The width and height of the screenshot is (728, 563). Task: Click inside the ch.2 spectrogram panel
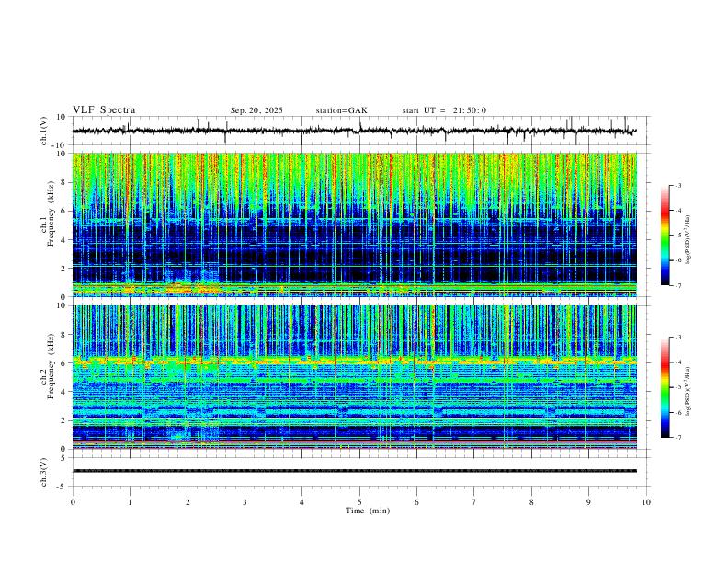pyautogui.click(x=354, y=377)
